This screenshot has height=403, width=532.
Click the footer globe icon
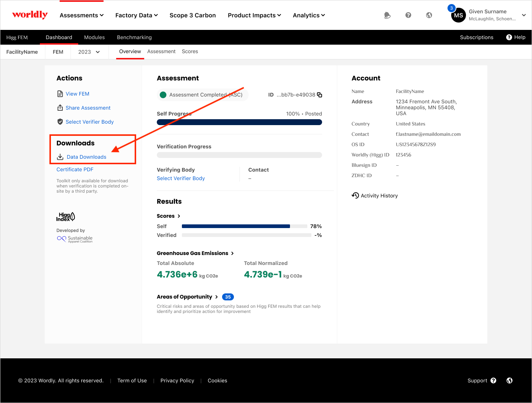point(509,380)
